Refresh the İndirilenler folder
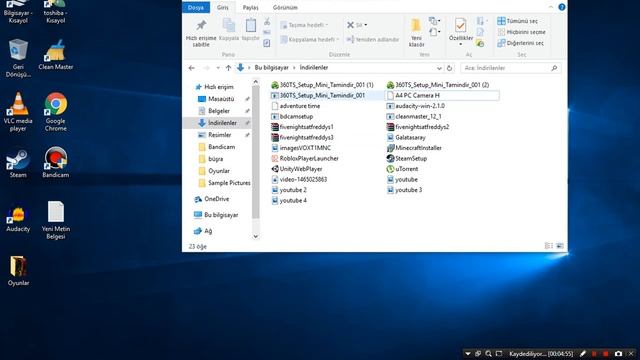This screenshot has height=360, width=640. [x=449, y=68]
